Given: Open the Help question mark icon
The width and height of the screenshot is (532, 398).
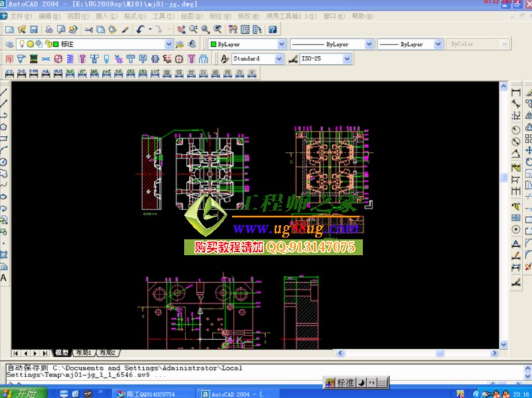Looking at the screenshot, I should 272,30.
